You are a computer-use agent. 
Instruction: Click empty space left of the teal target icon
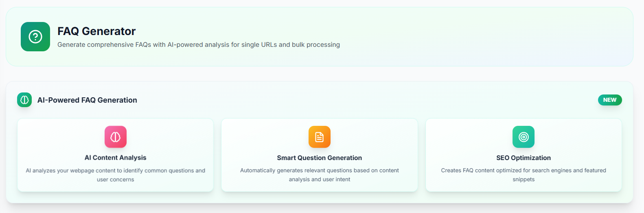pyautogui.click(x=468, y=137)
